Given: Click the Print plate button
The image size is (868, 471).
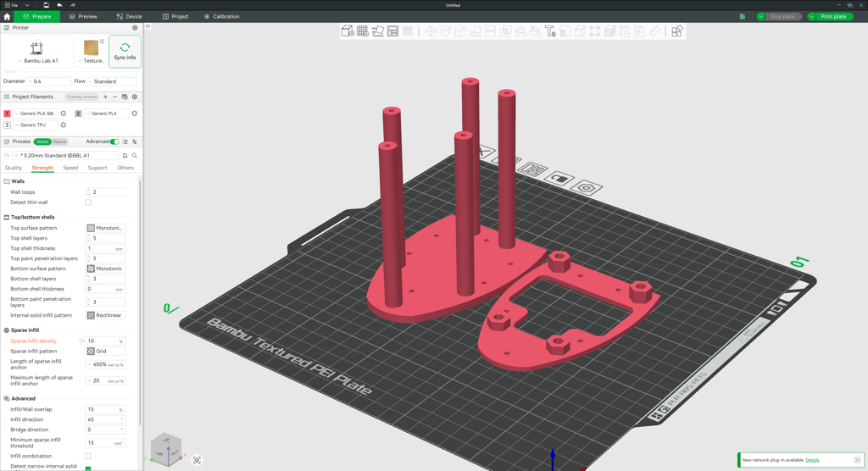Looking at the screenshot, I should (x=833, y=17).
